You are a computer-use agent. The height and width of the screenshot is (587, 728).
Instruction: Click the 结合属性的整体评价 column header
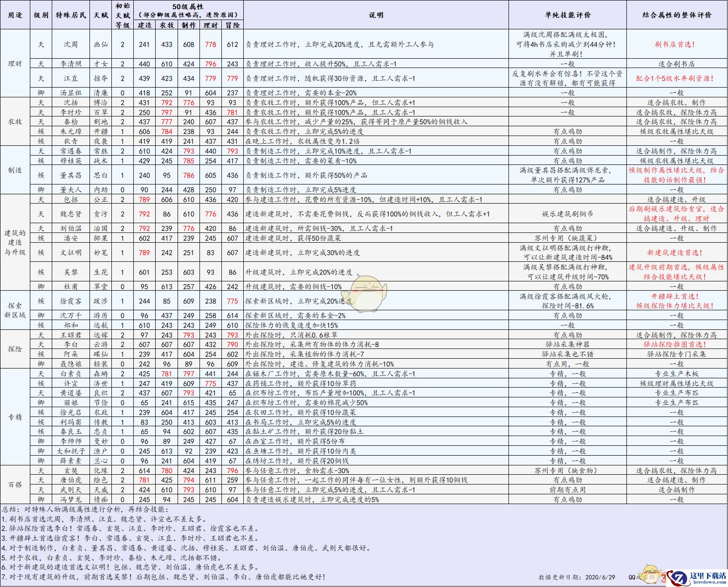(676, 15)
